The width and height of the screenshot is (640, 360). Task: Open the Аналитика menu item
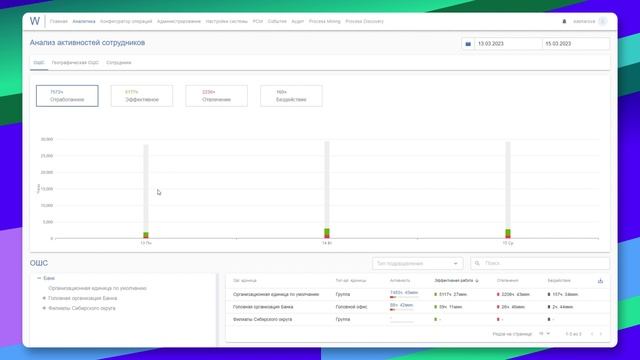coord(84,21)
